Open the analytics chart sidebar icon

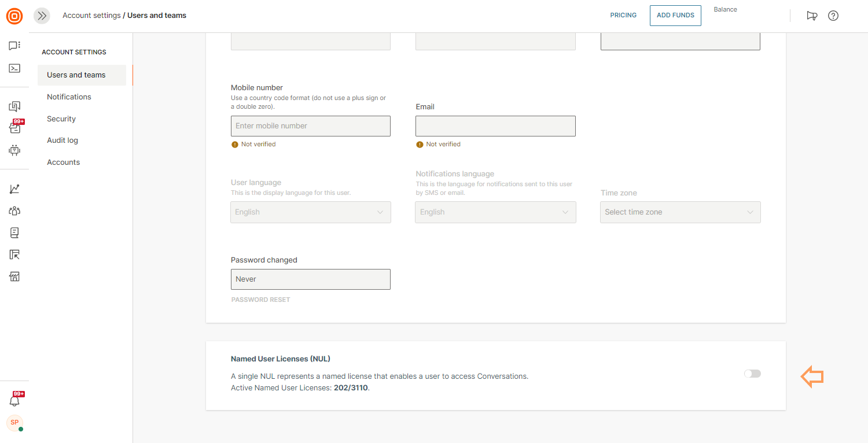[x=14, y=189]
